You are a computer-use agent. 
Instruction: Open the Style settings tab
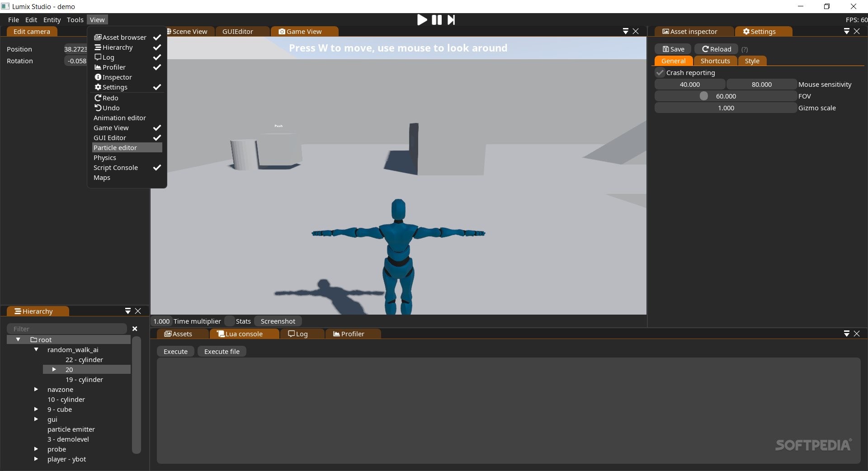pos(752,61)
